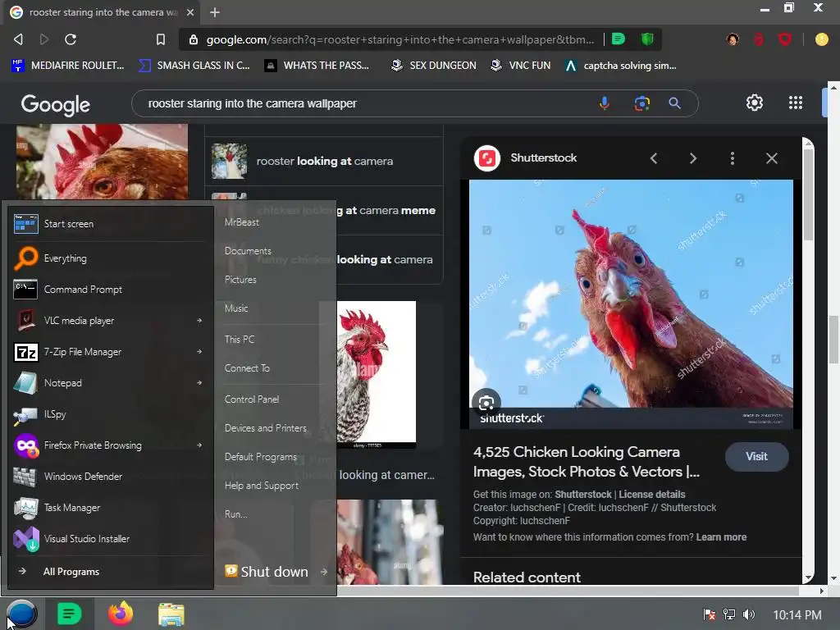The width and height of the screenshot is (840, 630).
Task: Expand Notepad recent files arrow
Action: click(199, 382)
